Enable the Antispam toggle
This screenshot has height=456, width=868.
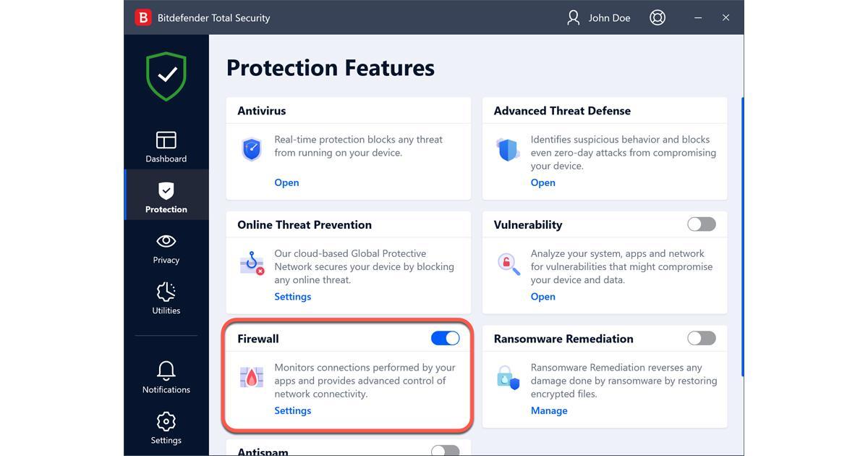click(445, 450)
